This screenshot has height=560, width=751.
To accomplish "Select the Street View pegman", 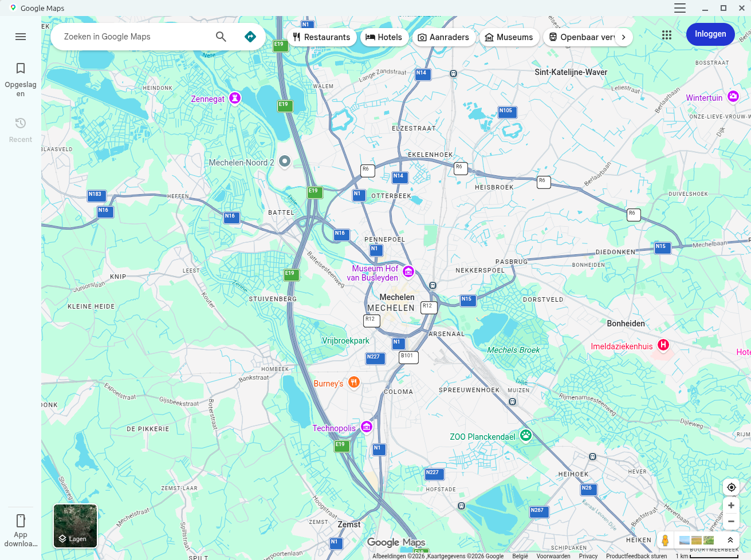I will pyautogui.click(x=665, y=540).
